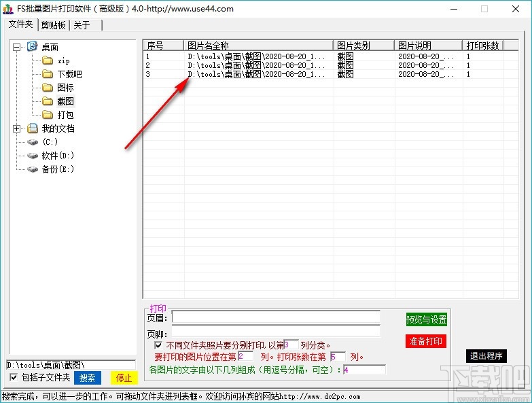This screenshot has width=532, height=403.
Task: Click the zip folder icon
Action: (48, 60)
